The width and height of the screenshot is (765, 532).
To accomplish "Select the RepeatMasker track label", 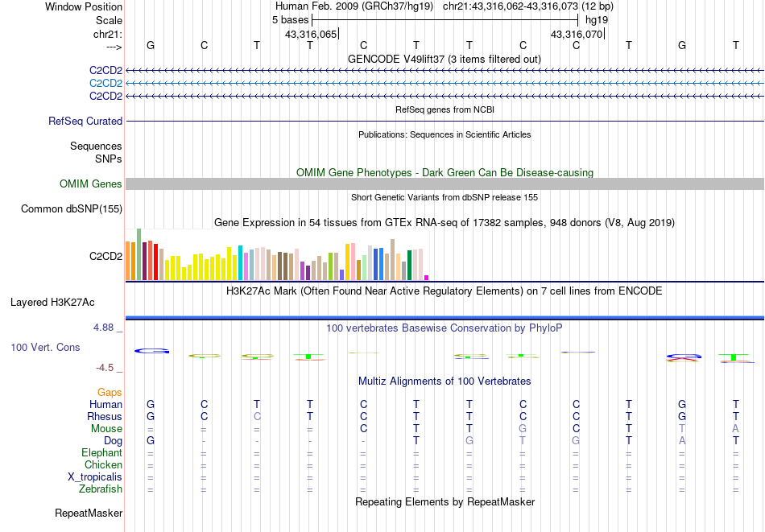I will pos(89,513).
